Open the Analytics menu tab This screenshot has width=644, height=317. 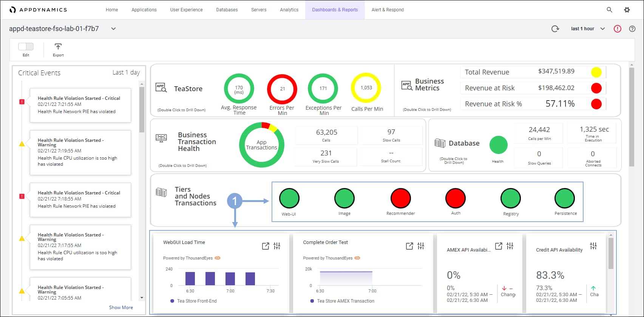click(289, 10)
